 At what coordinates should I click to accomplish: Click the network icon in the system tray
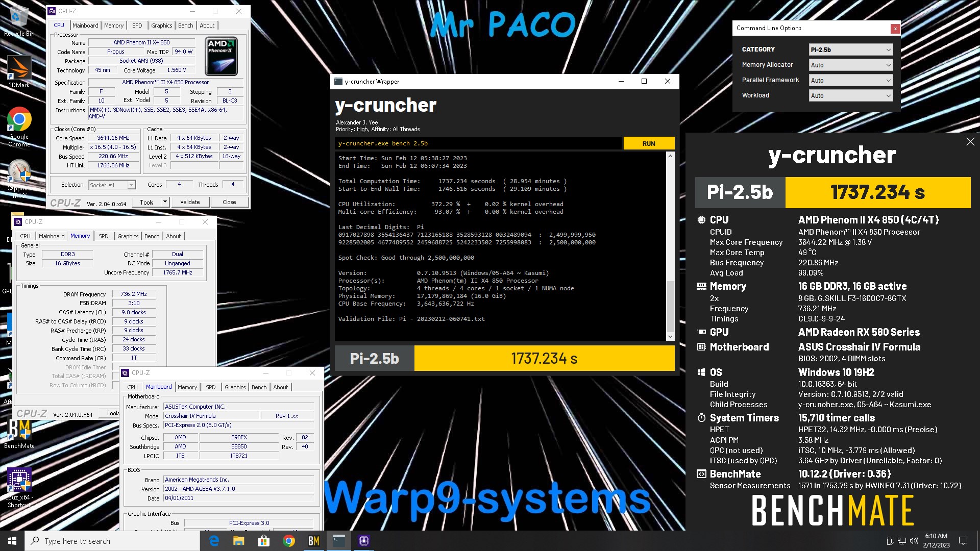(x=902, y=541)
